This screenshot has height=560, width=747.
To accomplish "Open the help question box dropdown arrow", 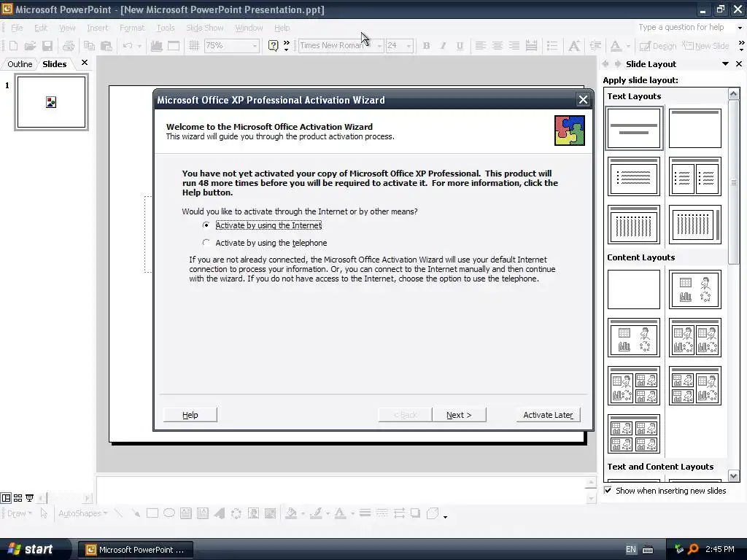I will 740,28.
